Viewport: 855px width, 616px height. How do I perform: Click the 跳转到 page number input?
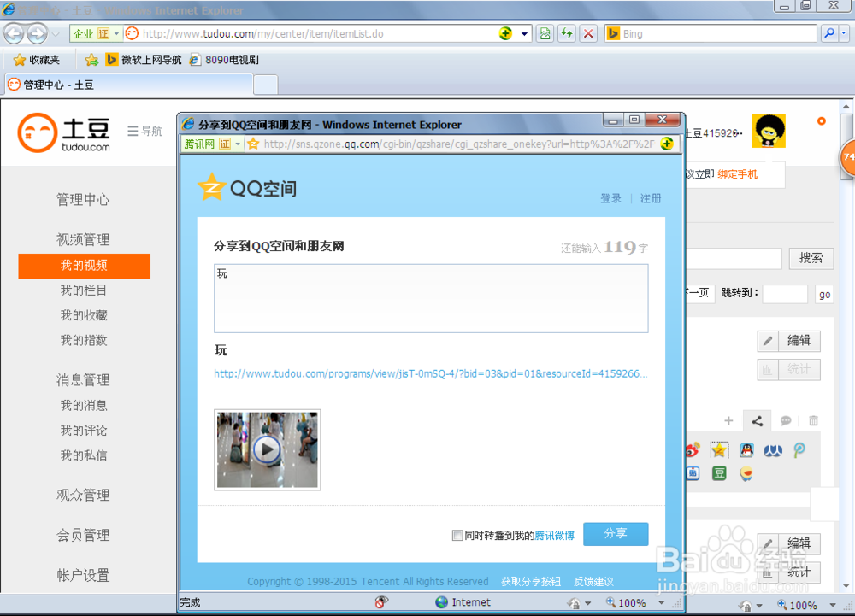tap(785, 294)
